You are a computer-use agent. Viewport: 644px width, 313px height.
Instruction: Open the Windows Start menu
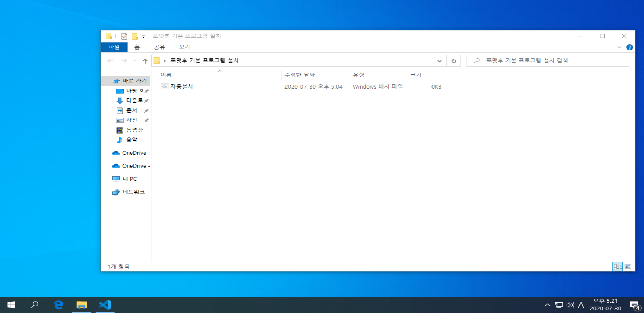tap(11, 305)
